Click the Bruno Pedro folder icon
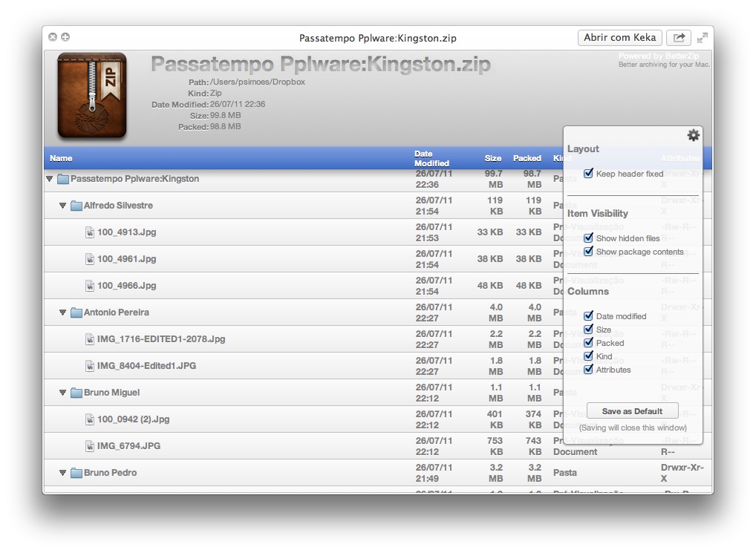Image resolution: width=756 pixels, height=553 pixels. tap(76, 473)
